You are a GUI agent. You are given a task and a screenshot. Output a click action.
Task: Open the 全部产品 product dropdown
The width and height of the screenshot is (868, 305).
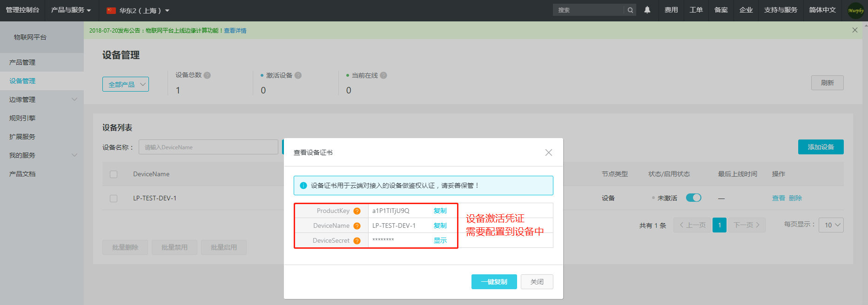coord(126,84)
